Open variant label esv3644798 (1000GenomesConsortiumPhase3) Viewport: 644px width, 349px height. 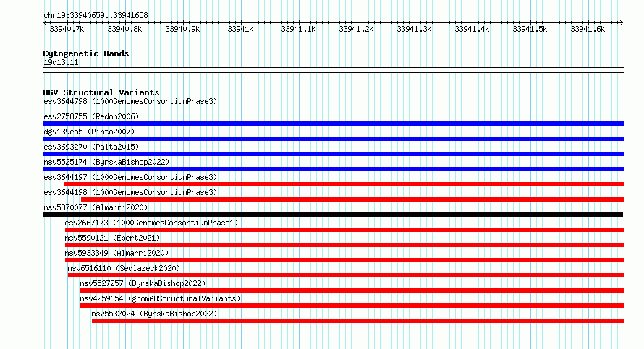tap(130, 101)
